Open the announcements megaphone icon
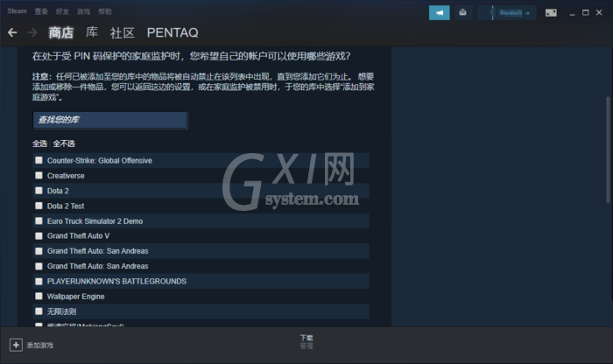This screenshot has width=613, height=364. [x=440, y=13]
